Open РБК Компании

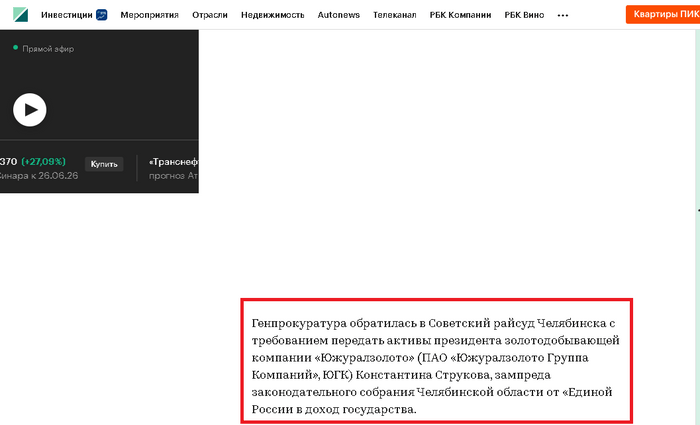[460, 16]
